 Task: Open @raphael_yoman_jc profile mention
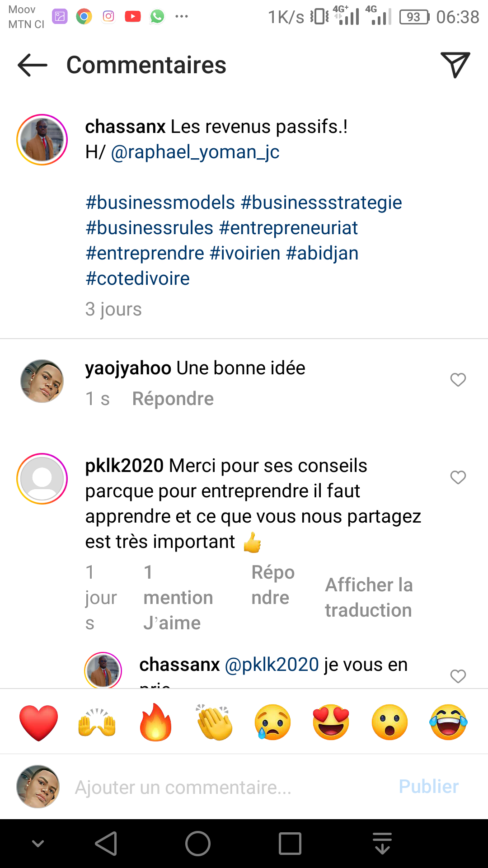click(x=195, y=152)
